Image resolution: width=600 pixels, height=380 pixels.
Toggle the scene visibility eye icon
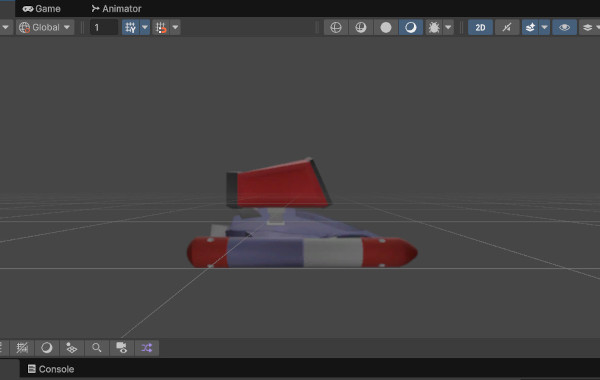[x=564, y=28]
